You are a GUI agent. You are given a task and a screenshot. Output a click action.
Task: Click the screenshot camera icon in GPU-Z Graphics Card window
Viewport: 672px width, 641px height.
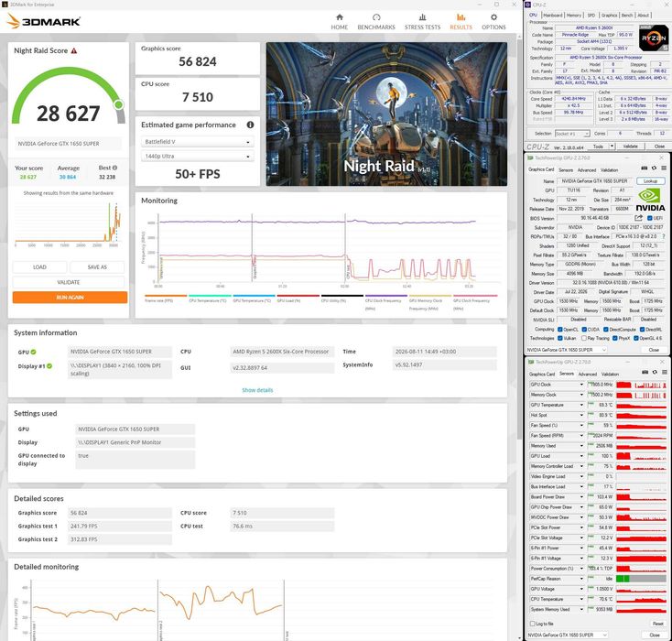[644, 168]
